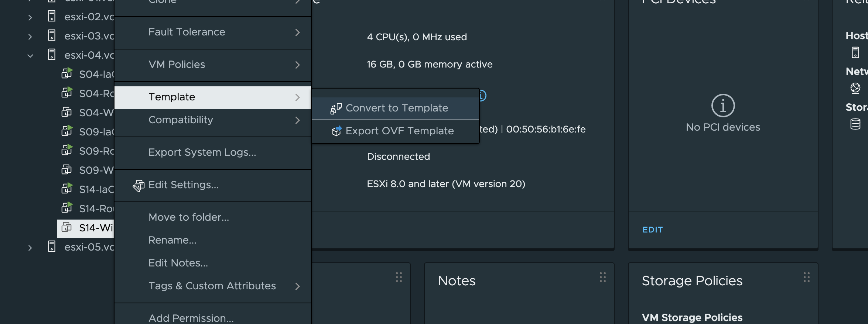Click the No PCI devices info icon

723,106
